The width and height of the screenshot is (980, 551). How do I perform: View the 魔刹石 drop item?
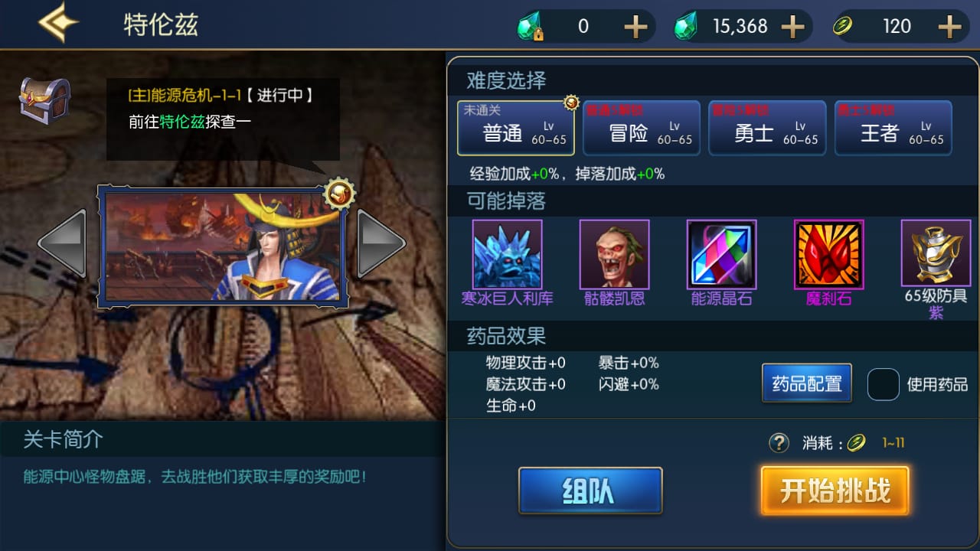tap(828, 254)
